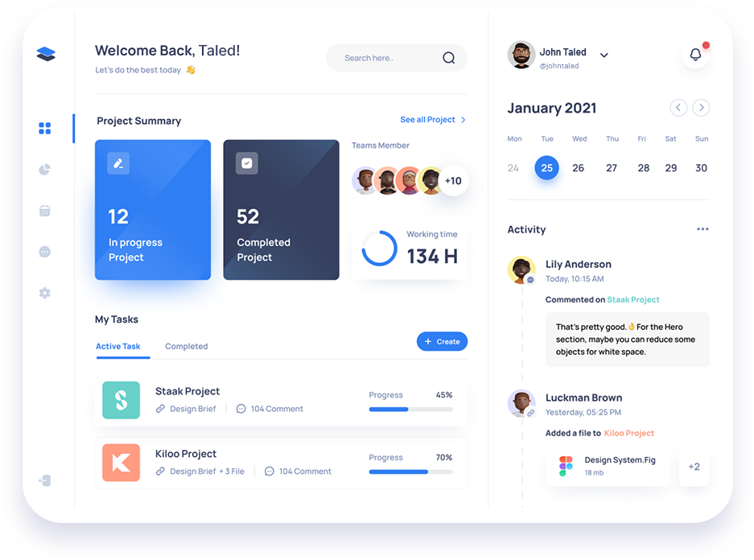Show the +10 more team members
Screen dimensions: 754x560
point(453,181)
